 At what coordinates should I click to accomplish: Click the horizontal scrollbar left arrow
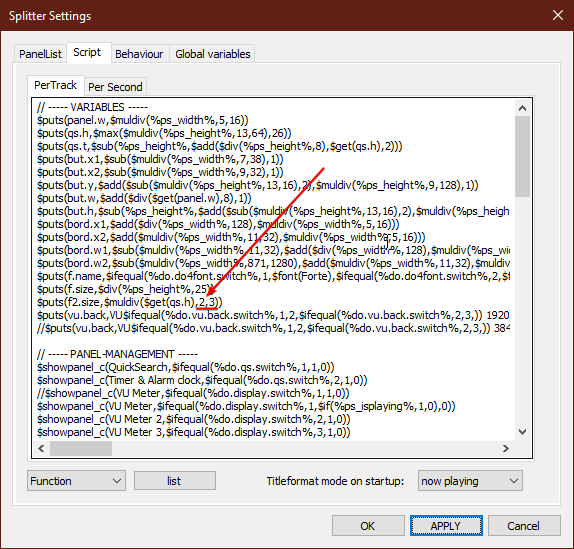pyautogui.click(x=41, y=448)
